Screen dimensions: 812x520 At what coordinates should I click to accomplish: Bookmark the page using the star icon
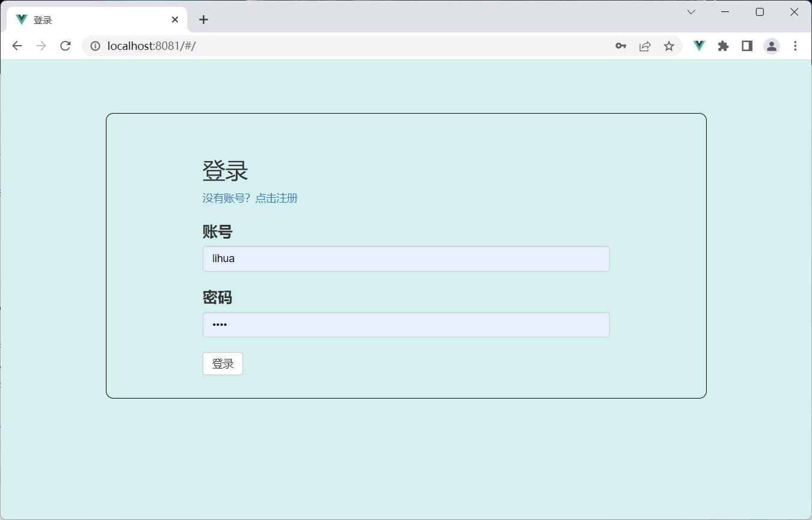click(669, 46)
